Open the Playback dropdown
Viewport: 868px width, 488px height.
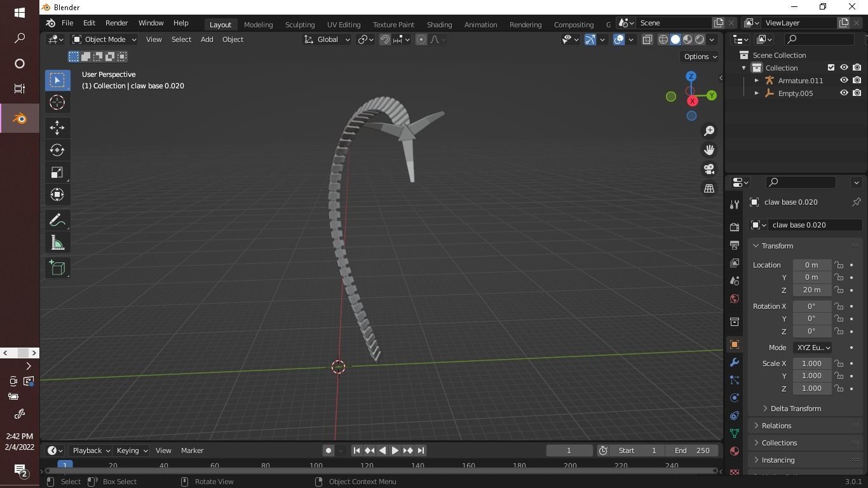pyautogui.click(x=90, y=451)
